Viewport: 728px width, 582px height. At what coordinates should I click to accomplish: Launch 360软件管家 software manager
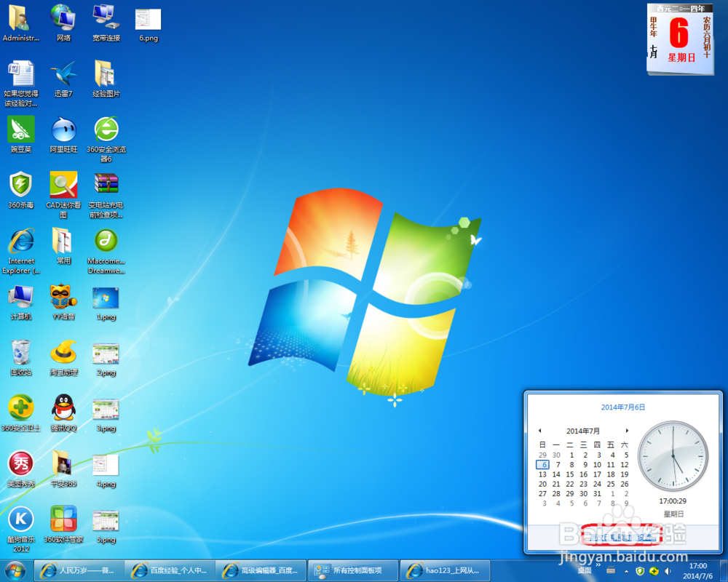tap(63, 525)
